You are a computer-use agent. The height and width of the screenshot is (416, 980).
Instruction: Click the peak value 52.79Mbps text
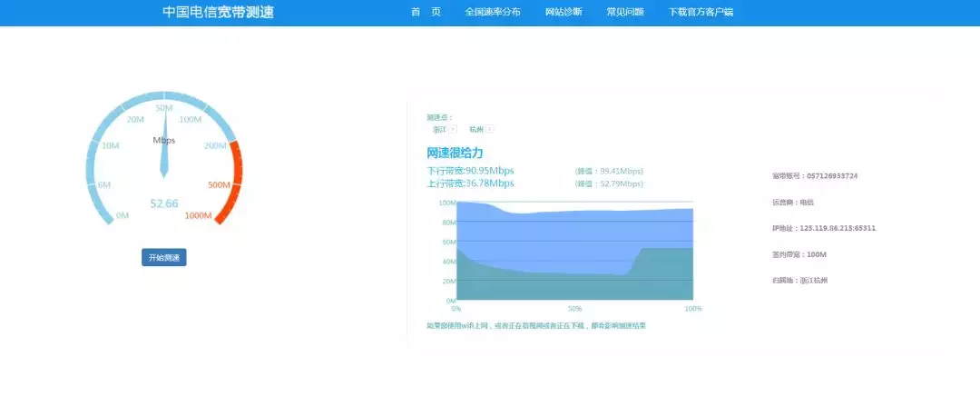coord(609,183)
